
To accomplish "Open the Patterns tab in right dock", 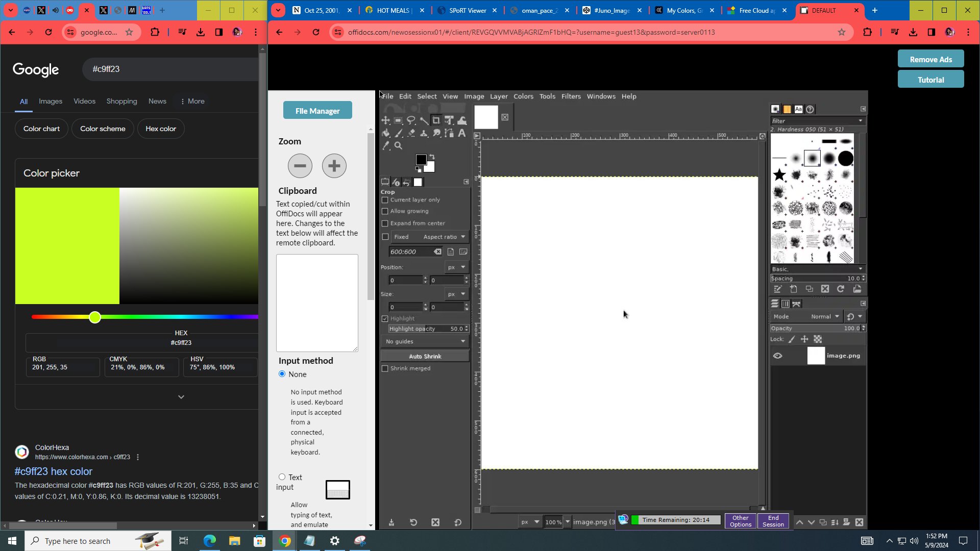I will point(787,109).
